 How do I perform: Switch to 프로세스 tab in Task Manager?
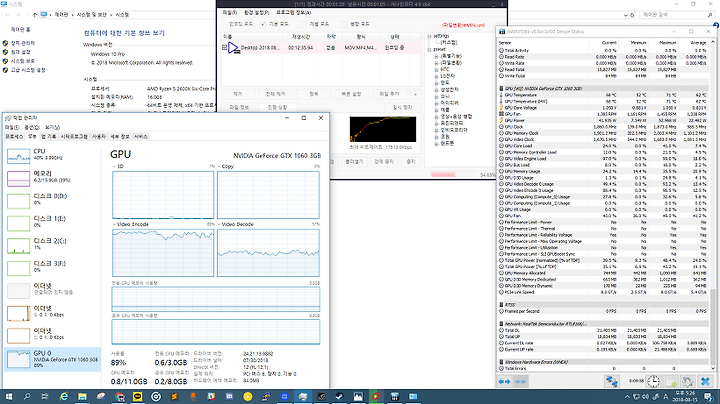coord(14,136)
